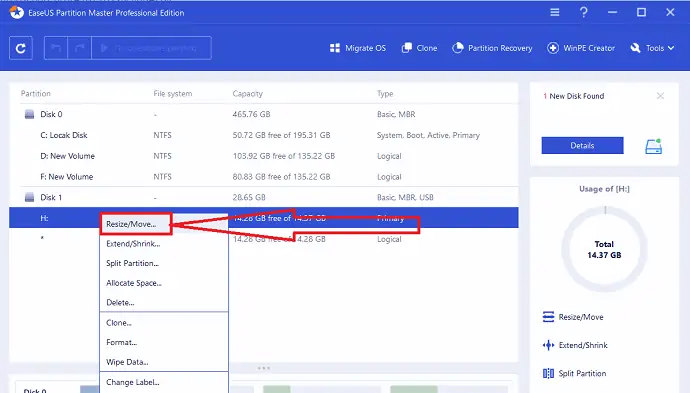Open Partition Recovery
The width and height of the screenshot is (690, 393).
[492, 48]
